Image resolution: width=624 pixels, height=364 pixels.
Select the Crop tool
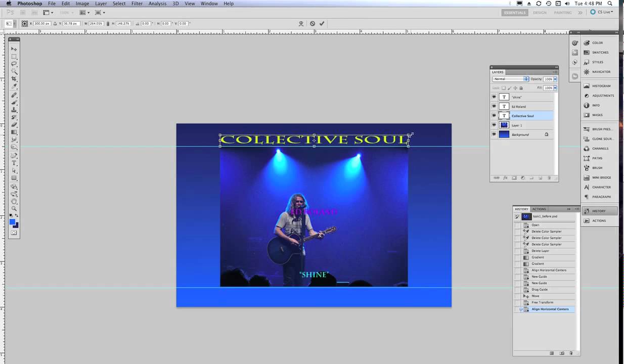pos(14,79)
